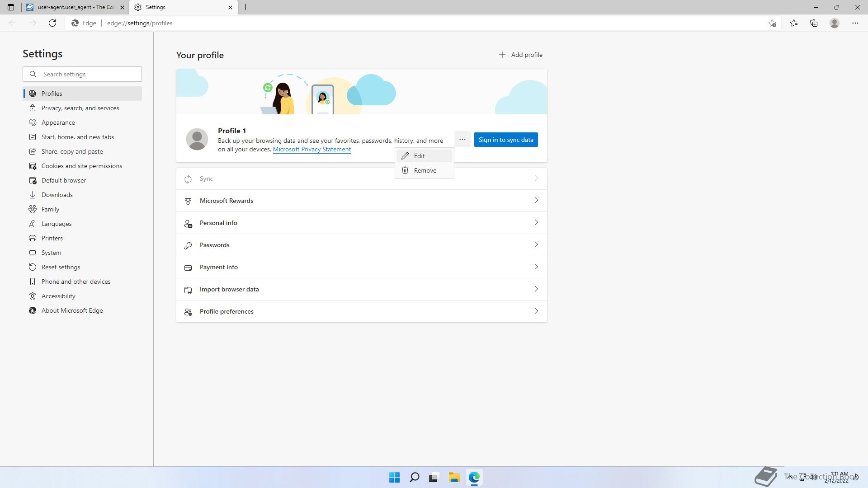Screen dimensions: 868x488
Task: Expand the Import browser data row chevron
Action: click(536, 289)
